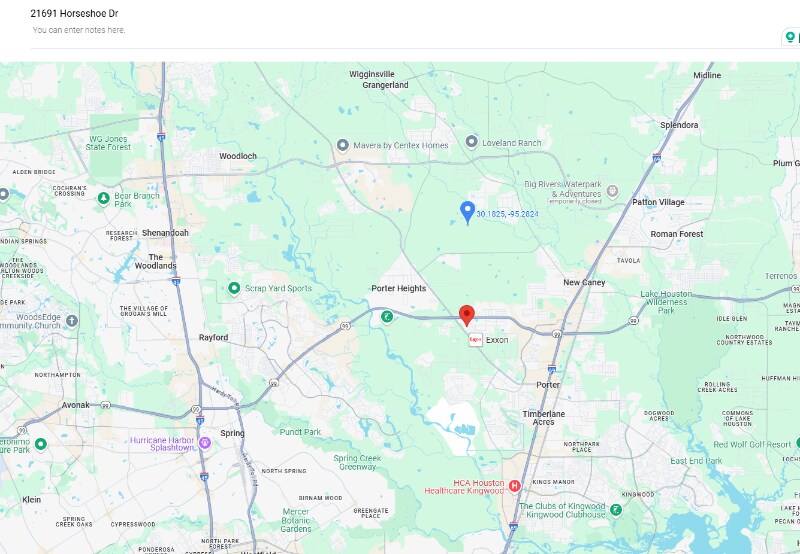This screenshot has height=554, width=800.
Task: Click the 30.1825, -95.2824 coordinates label
Action: [507, 214]
